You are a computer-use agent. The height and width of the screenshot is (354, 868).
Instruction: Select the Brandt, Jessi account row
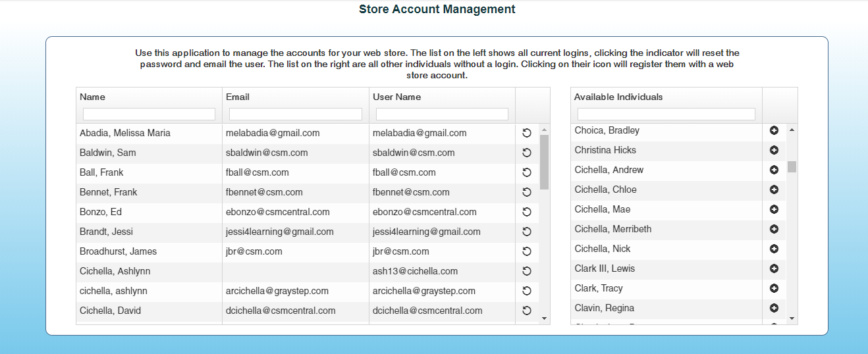coord(149,232)
